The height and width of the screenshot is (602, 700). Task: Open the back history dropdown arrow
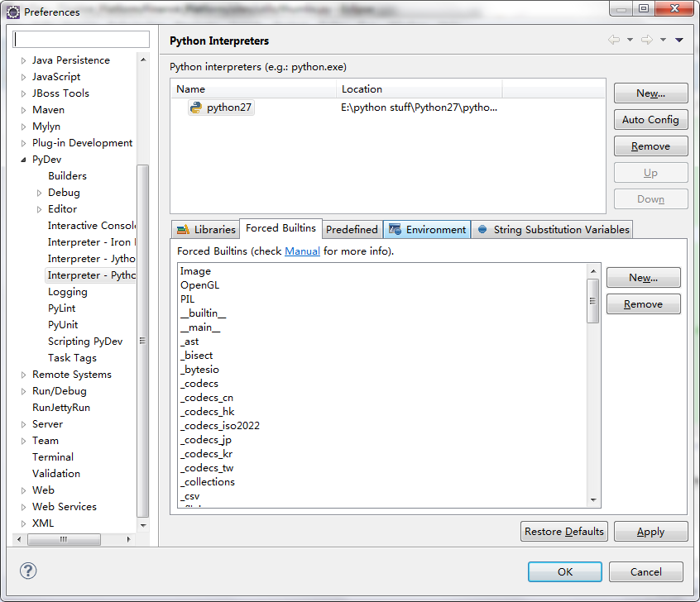[x=630, y=40]
